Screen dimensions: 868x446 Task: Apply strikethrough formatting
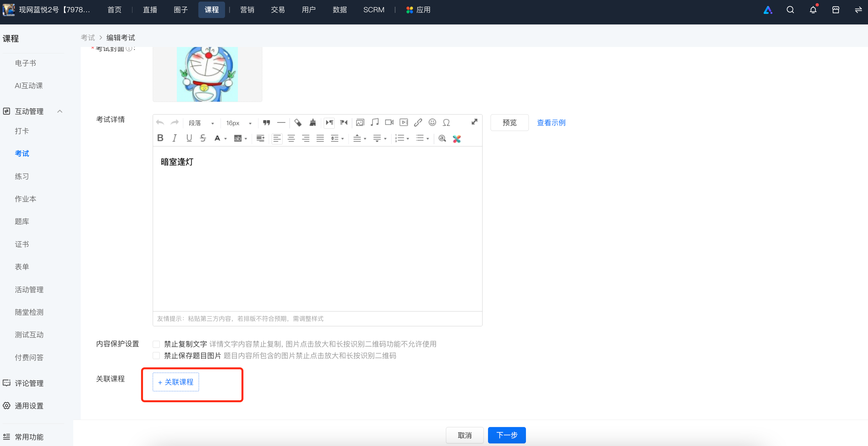point(203,138)
